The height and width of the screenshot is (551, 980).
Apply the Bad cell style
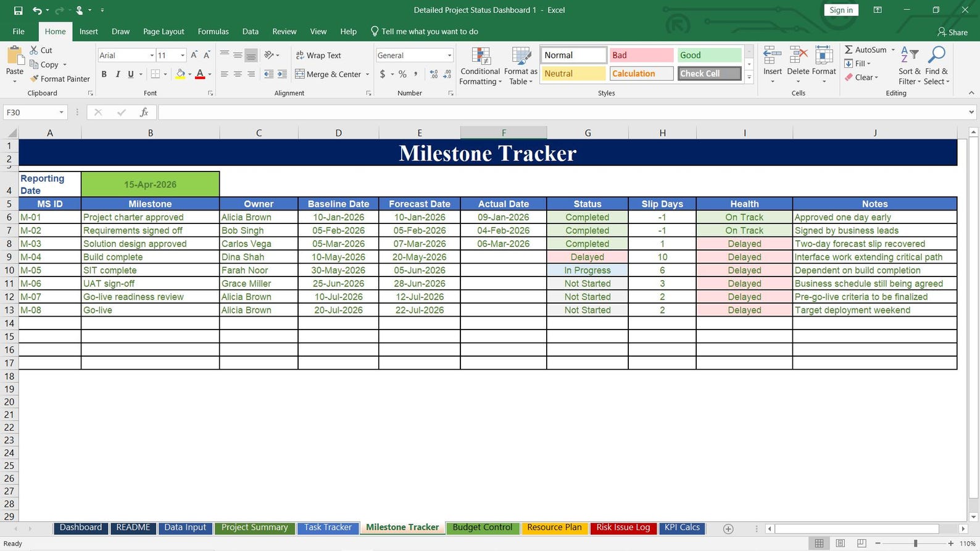click(641, 55)
